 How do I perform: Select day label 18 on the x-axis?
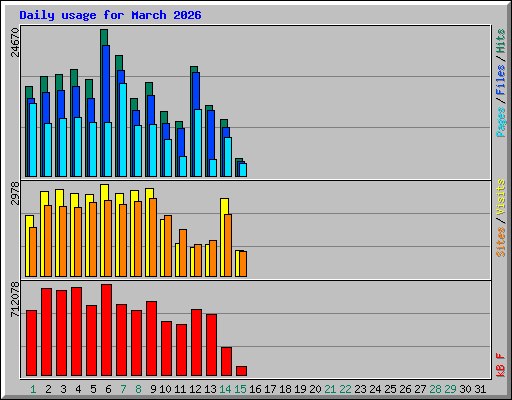pyautogui.click(x=285, y=389)
